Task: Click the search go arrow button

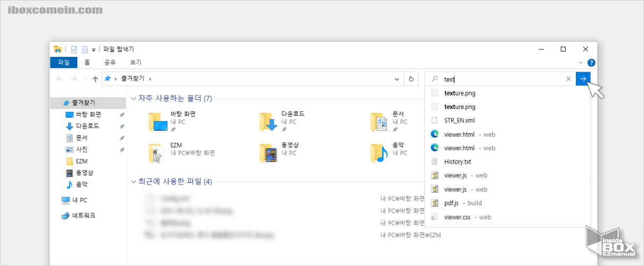Action: (583, 79)
